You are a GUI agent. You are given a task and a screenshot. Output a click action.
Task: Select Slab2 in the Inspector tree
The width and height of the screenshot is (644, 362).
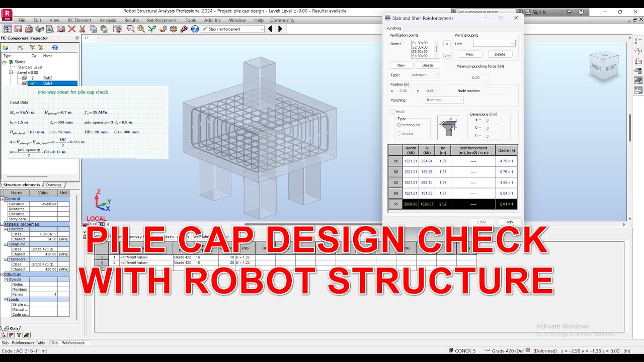48,78
